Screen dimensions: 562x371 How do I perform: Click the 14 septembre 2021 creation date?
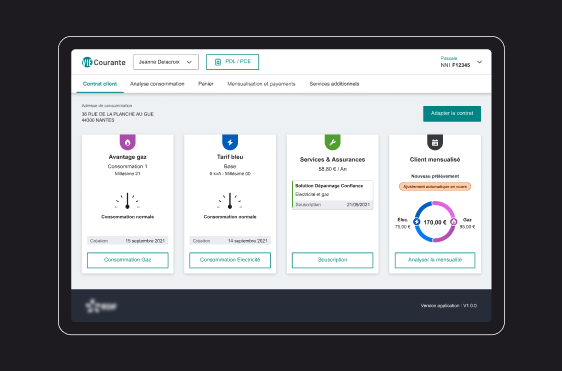248,241
